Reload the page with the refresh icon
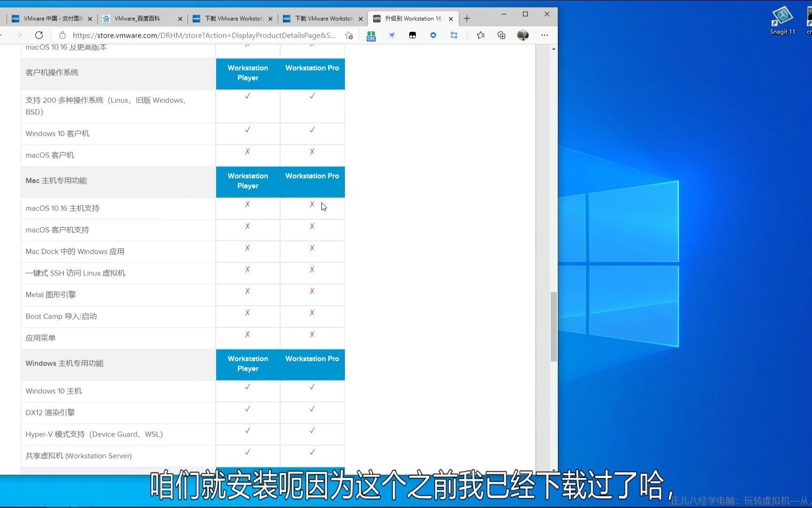Screen dimensions: 812x508 click(39, 35)
